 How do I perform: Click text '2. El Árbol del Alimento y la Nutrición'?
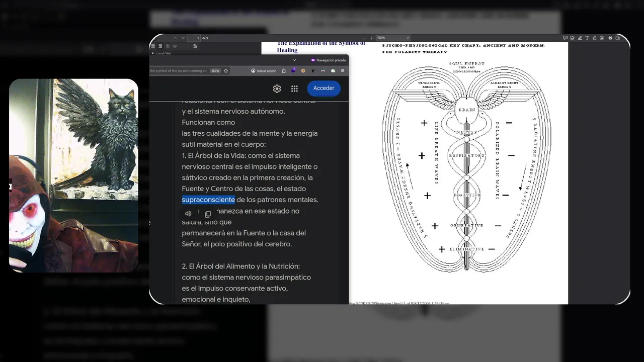(x=241, y=266)
